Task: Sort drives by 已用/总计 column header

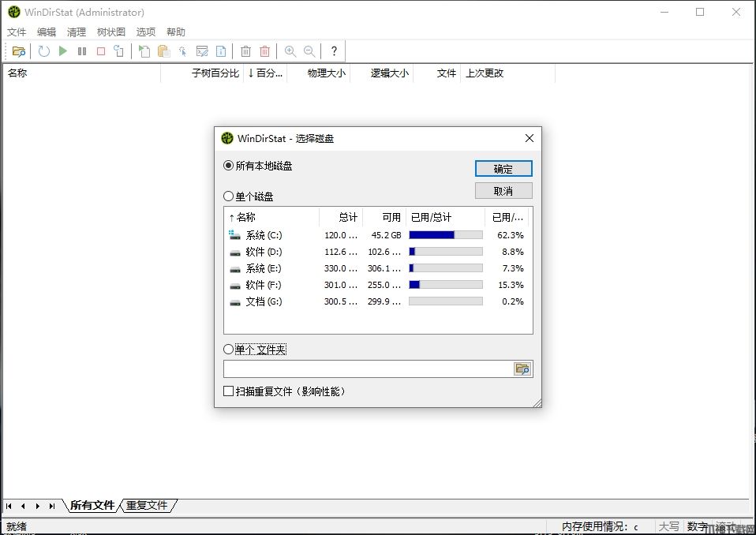Action: tap(446, 217)
